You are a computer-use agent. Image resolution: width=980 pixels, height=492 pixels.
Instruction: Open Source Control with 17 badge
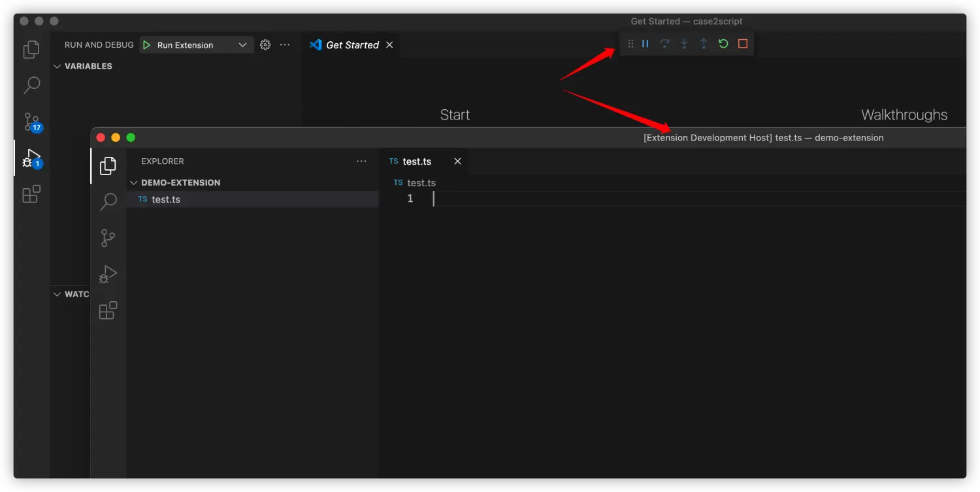coord(31,122)
